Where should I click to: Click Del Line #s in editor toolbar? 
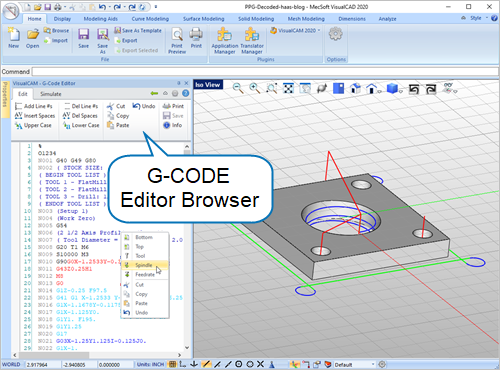(81, 106)
